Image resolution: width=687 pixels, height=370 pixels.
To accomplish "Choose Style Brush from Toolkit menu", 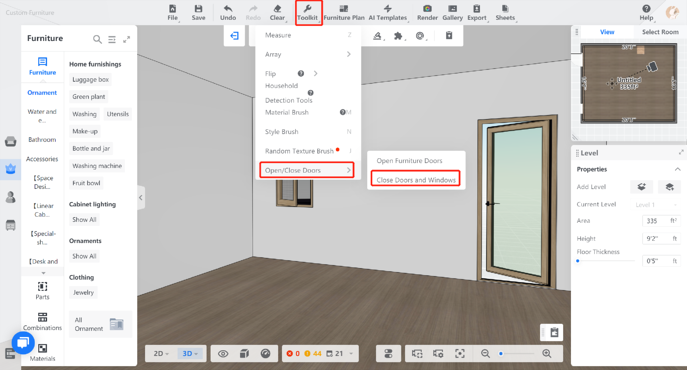I will (281, 132).
